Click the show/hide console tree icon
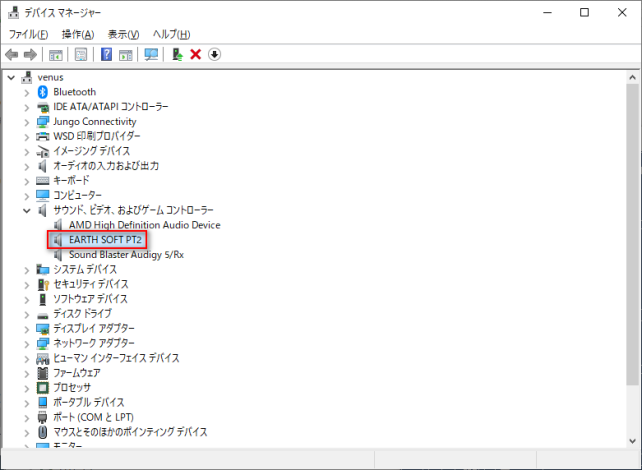 [56, 54]
